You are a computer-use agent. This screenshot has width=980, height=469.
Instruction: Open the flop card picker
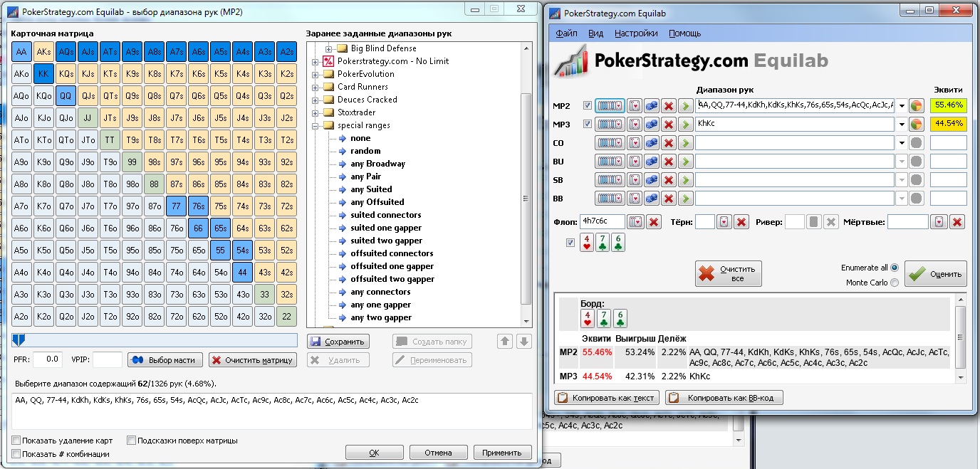[635, 222]
